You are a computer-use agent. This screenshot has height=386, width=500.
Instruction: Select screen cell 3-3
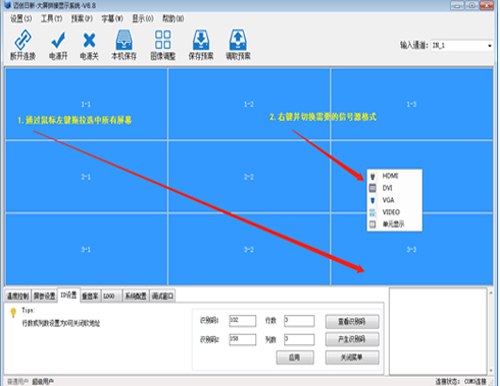(x=412, y=249)
